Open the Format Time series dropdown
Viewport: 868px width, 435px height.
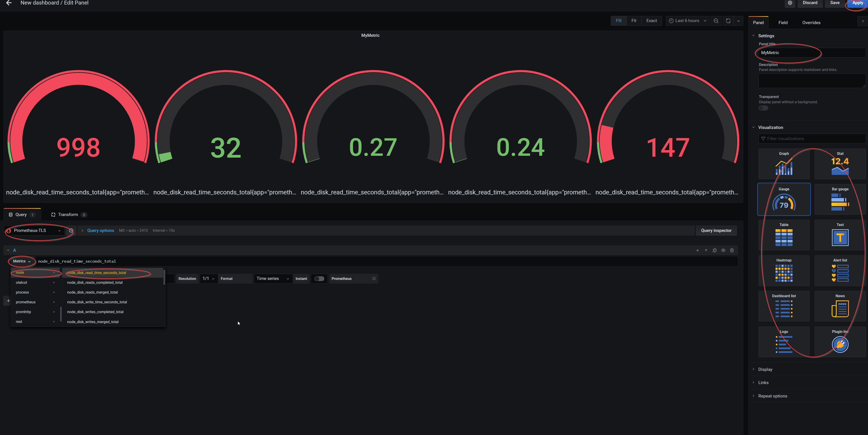pyautogui.click(x=273, y=279)
